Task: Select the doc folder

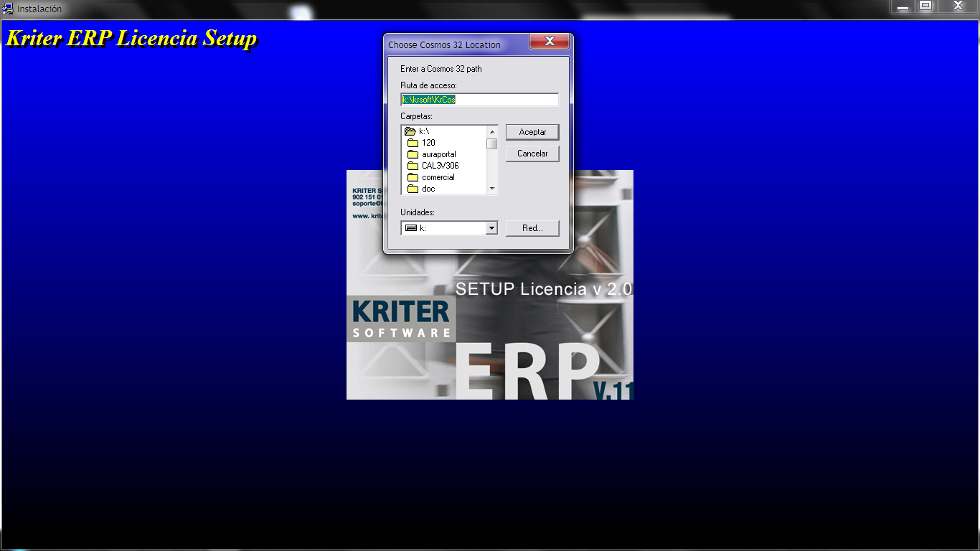Action: (445, 189)
